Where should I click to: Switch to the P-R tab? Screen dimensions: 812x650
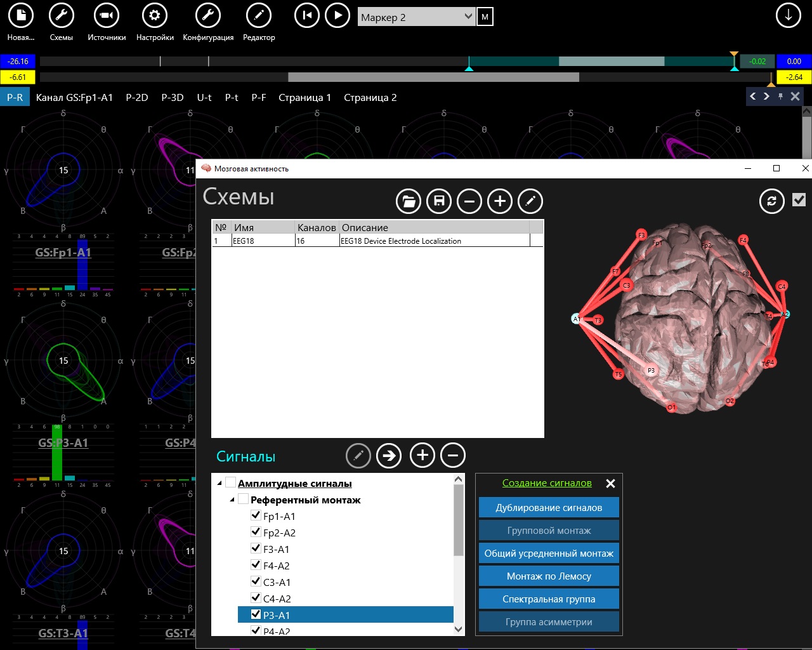click(15, 98)
